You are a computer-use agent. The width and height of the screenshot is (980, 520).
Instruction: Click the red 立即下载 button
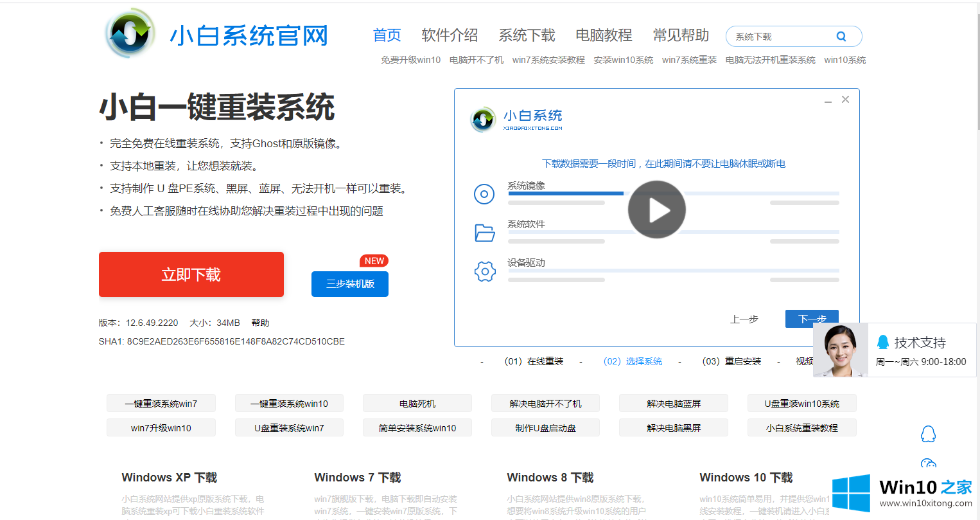(191, 274)
